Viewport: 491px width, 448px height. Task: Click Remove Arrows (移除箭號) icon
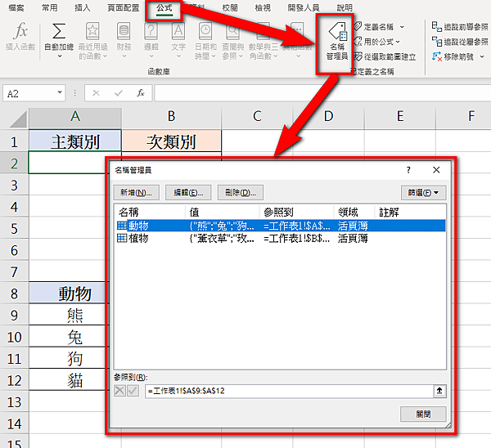coord(436,56)
